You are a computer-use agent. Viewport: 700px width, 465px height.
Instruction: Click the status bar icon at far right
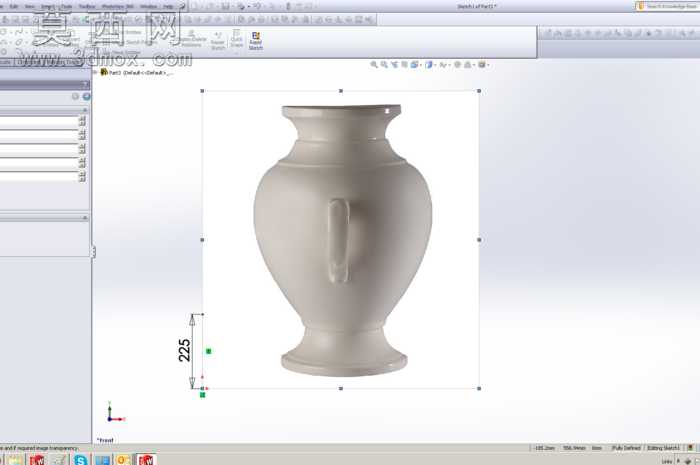(691, 448)
